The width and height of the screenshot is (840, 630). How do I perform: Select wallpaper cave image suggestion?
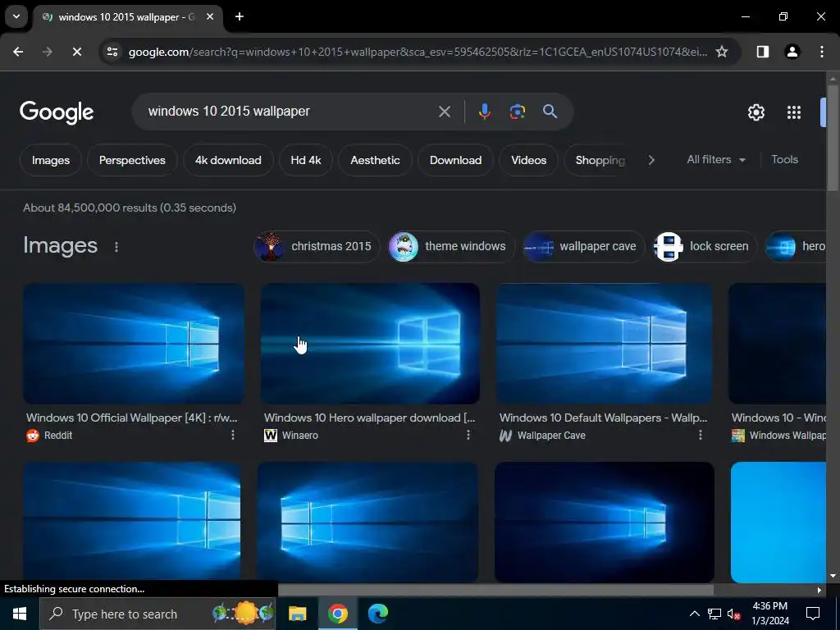pos(583,246)
